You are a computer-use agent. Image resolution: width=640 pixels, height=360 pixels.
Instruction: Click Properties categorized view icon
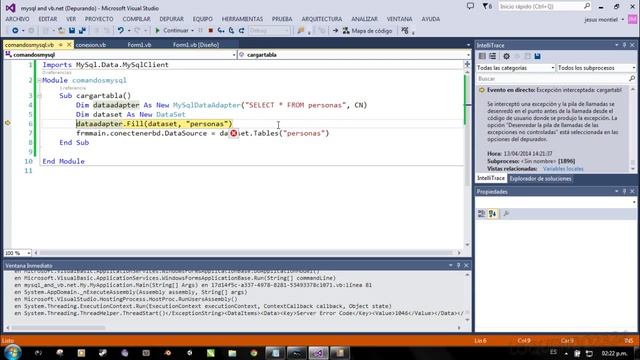click(x=482, y=213)
